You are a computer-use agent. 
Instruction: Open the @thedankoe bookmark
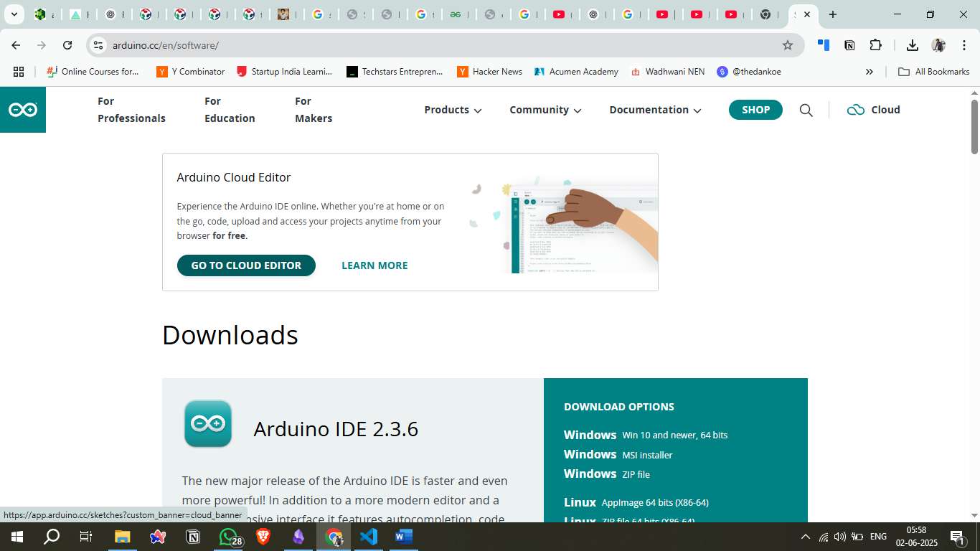pyautogui.click(x=749, y=72)
